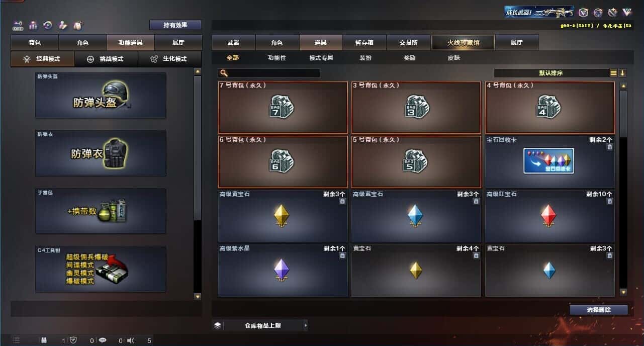Open the 默认排序 sort dropdown
Screen dimensions: 644x346
(x=551, y=73)
